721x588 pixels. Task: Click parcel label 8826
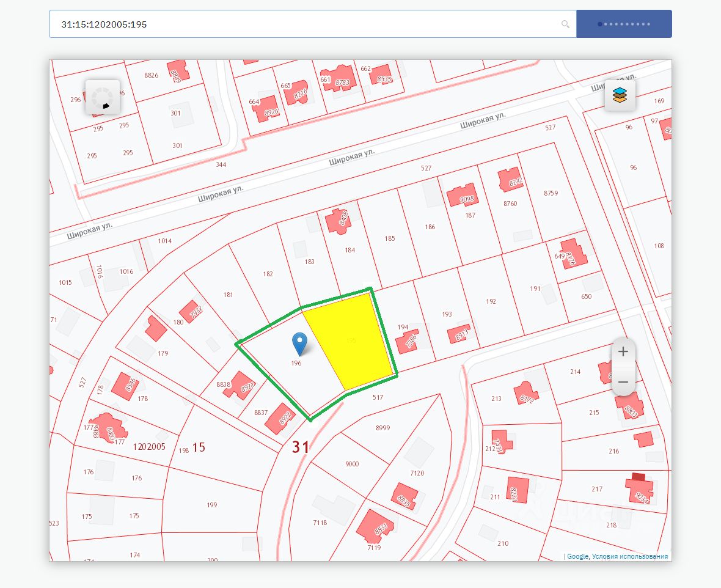[x=152, y=75]
